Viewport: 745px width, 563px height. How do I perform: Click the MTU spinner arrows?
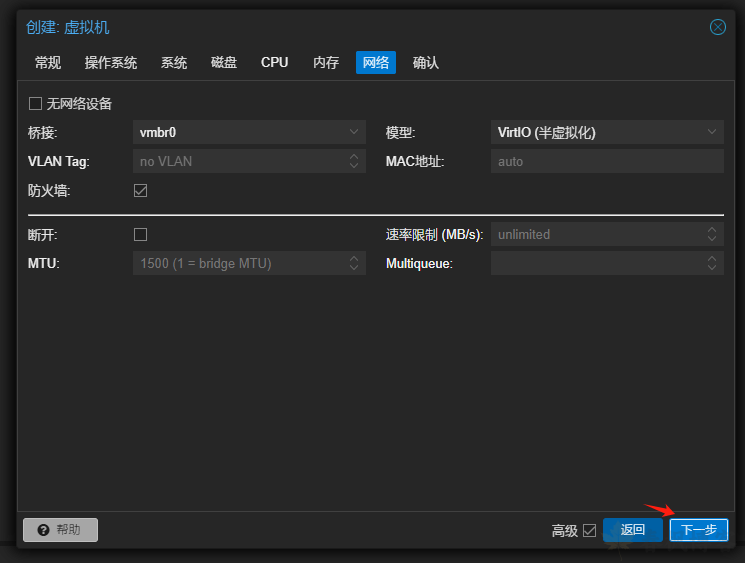[354, 263]
